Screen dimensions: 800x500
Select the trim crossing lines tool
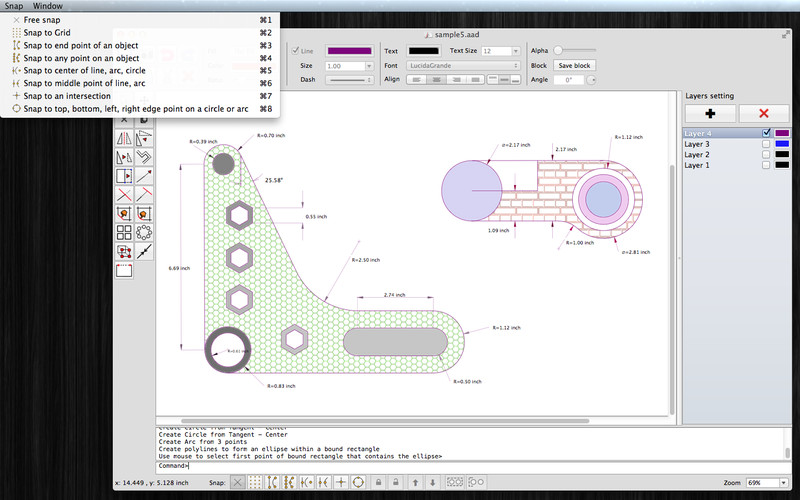pos(124,195)
